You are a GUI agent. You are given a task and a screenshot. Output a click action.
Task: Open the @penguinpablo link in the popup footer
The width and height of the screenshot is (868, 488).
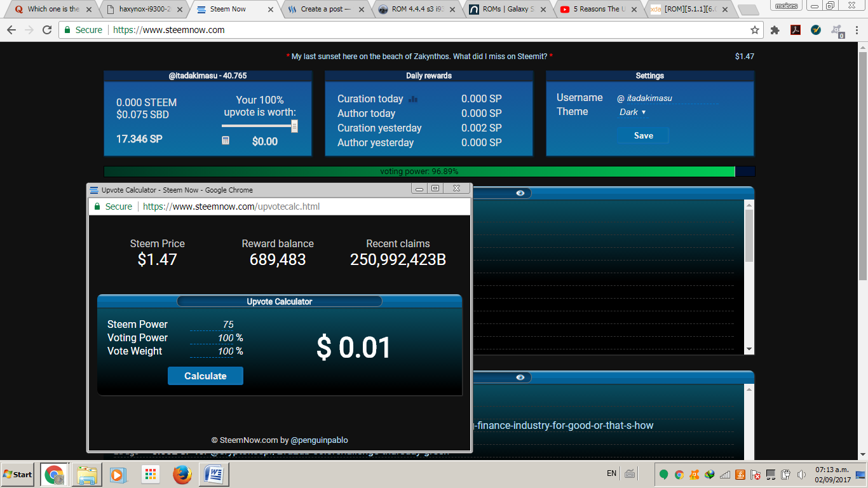319,440
